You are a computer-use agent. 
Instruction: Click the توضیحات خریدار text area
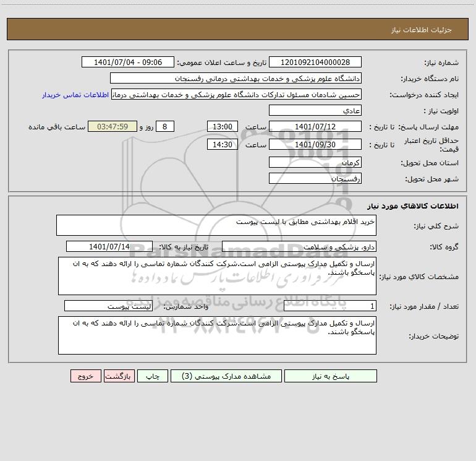pyautogui.click(x=217, y=335)
